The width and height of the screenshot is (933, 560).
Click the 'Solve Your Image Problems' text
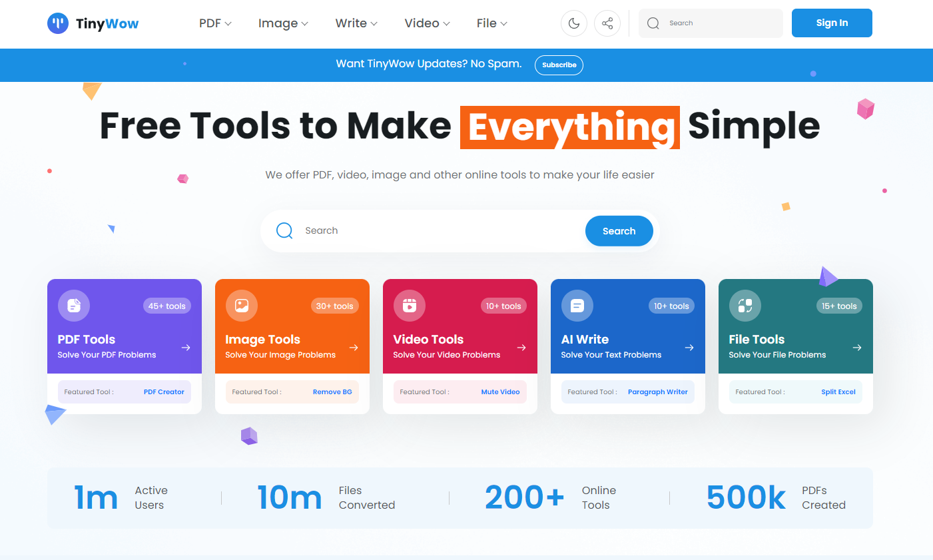280,355
